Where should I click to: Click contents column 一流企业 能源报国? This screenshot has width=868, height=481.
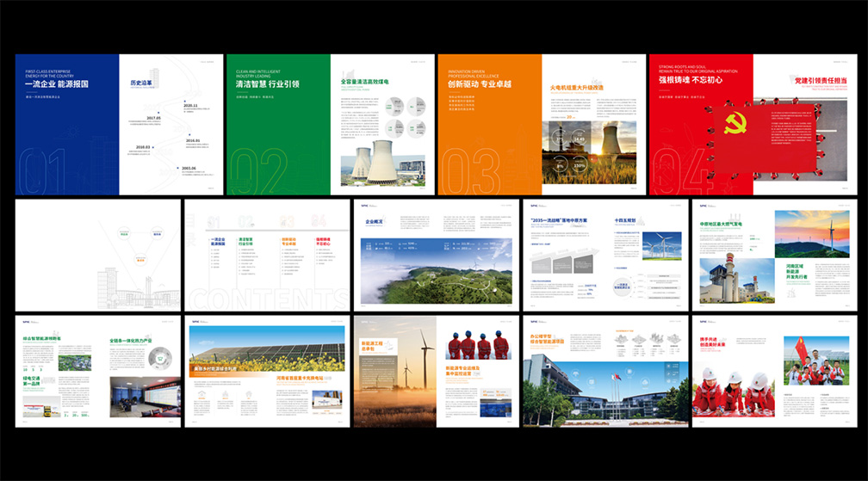click(x=218, y=242)
